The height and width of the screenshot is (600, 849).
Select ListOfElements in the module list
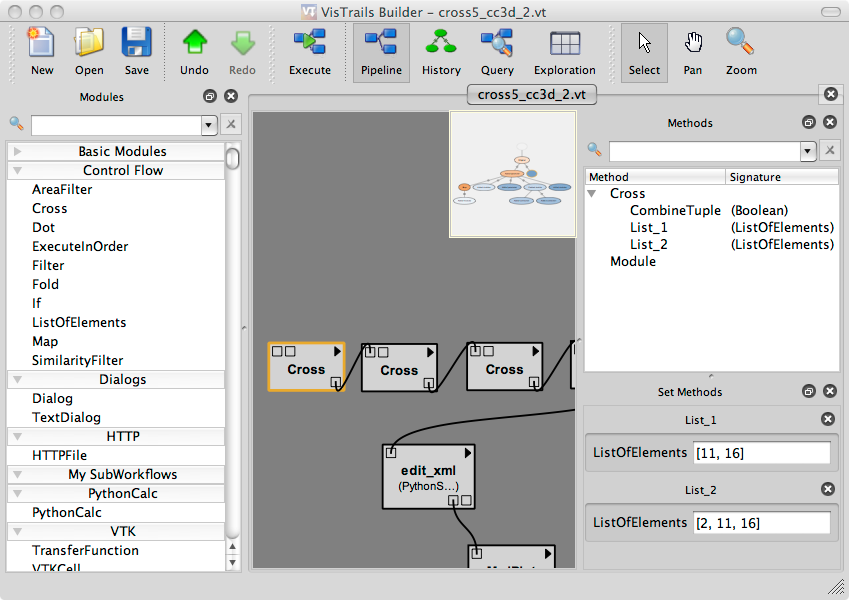click(x=79, y=322)
